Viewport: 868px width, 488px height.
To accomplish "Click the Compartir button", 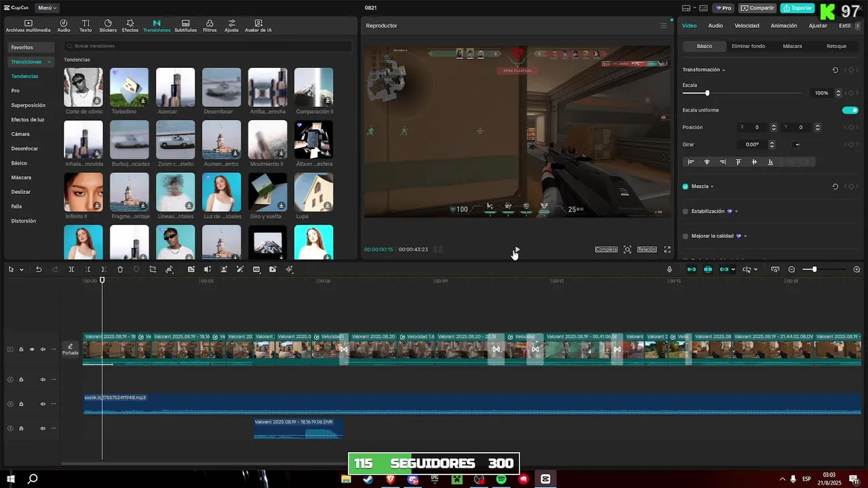I will pyautogui.click(x=757, y=8).
